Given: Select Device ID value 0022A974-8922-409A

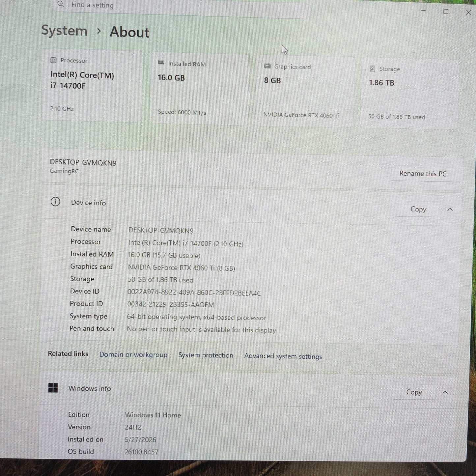Looking at the screenshot, I should 194,293.
